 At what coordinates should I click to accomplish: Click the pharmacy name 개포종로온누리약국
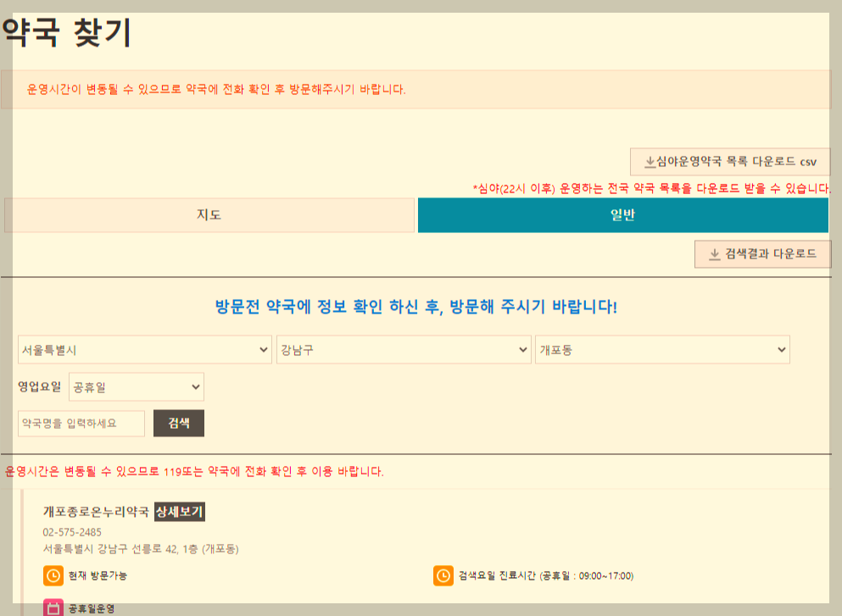96,512
